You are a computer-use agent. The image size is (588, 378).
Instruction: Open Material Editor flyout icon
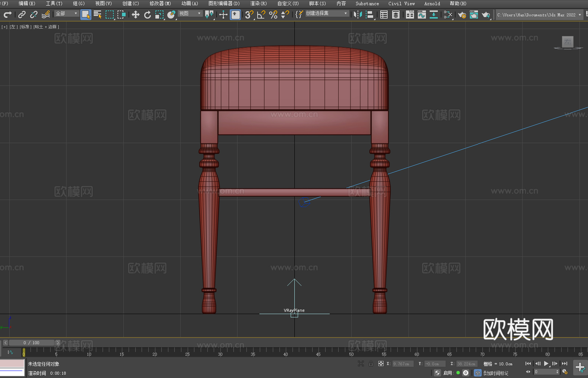(448, 14)
